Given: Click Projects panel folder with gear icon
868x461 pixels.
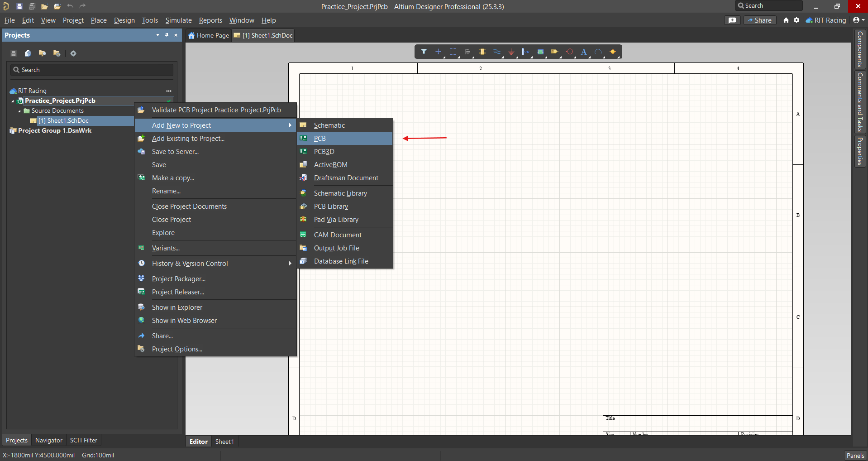Looking at the screenshot, I should pyautogui.click(x=57, y=53).
